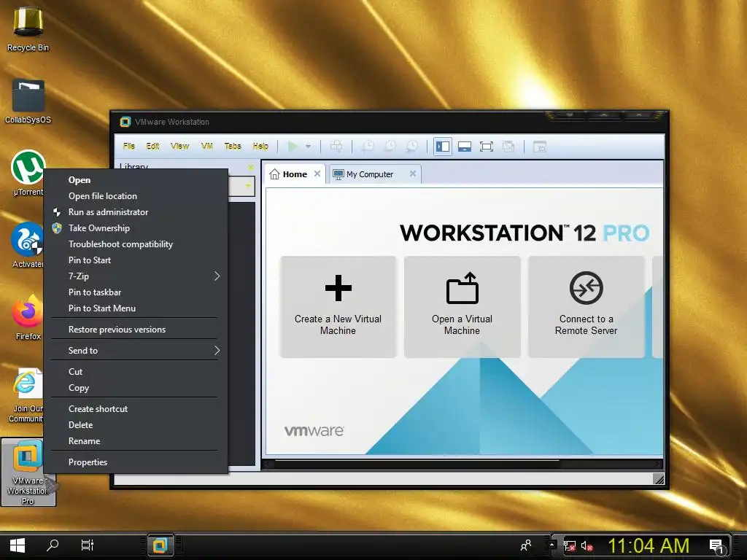Choose Pin to Start

[x=135, y=260]
